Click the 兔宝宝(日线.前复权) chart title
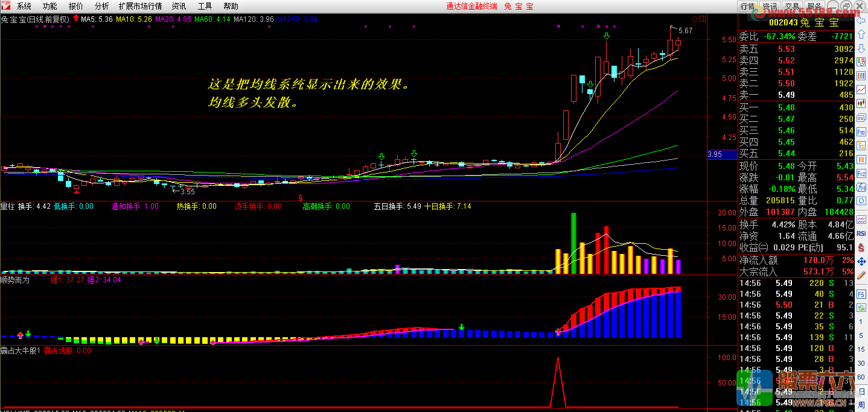This screenshot has height=412, width=868. tap(35, 19)
